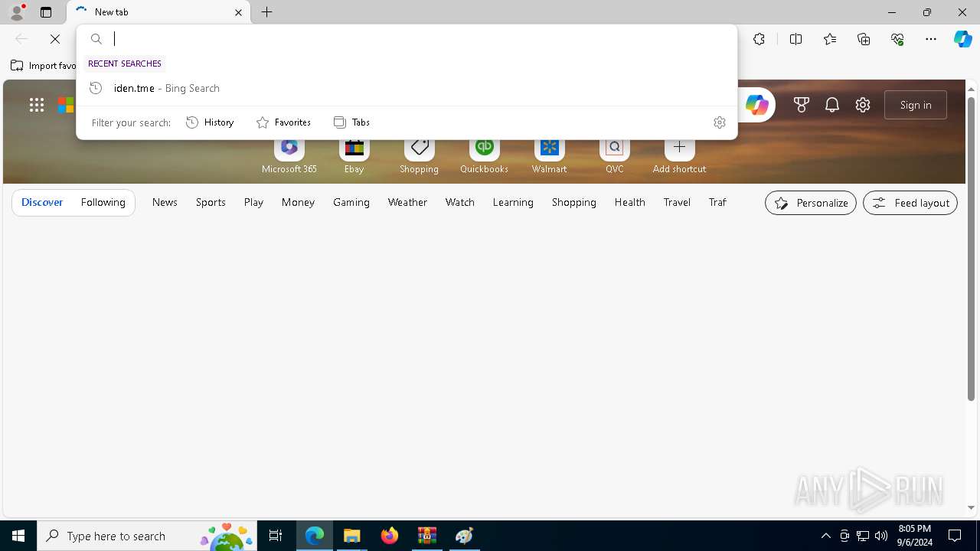Open Microsoft Rewards trophy icon
Screen dimensions: 980x551
tap(802, 105)
